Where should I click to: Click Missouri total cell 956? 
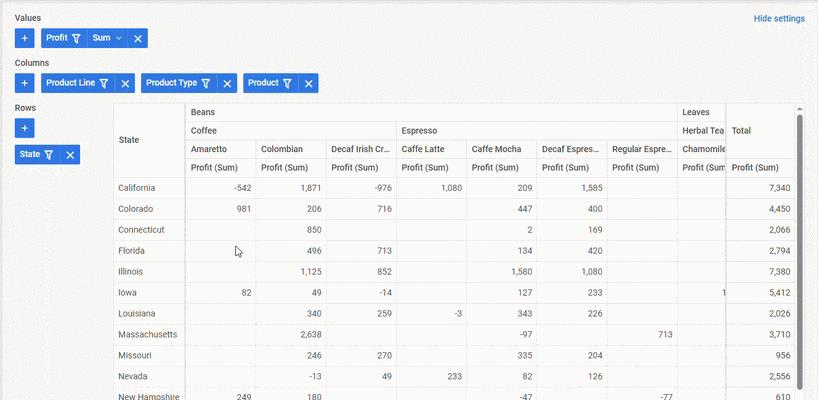coord(760,355)
